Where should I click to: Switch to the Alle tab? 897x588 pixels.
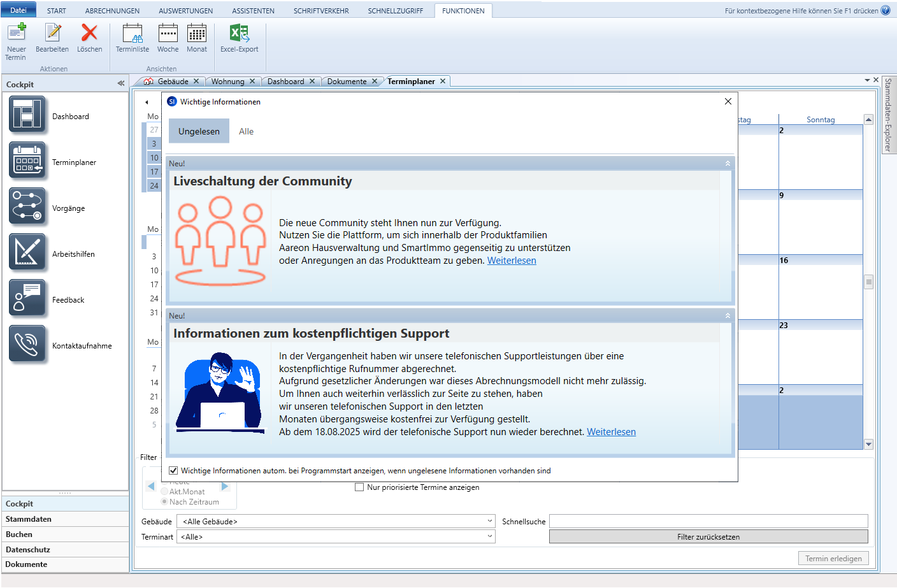246,132
